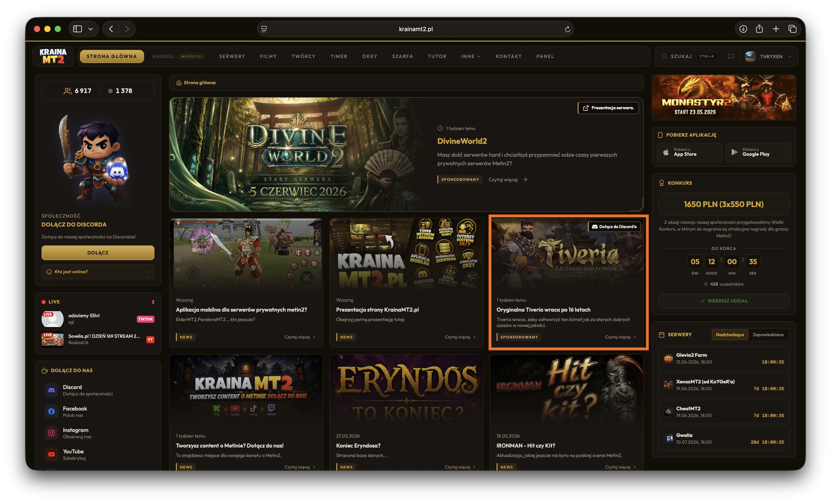This screenshot has width=831, height=504.
Task: Select the Nadchodzące servers tab
Action: [x=730, y=335]
